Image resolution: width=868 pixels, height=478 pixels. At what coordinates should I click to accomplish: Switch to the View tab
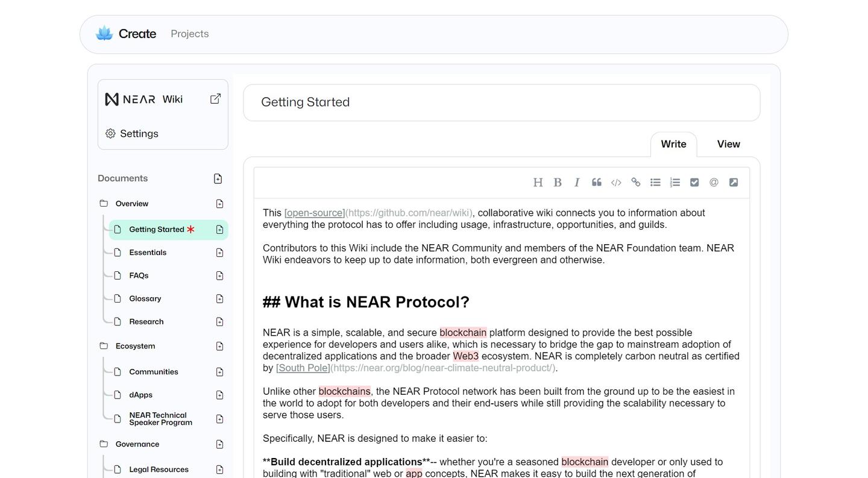[728, 144]
